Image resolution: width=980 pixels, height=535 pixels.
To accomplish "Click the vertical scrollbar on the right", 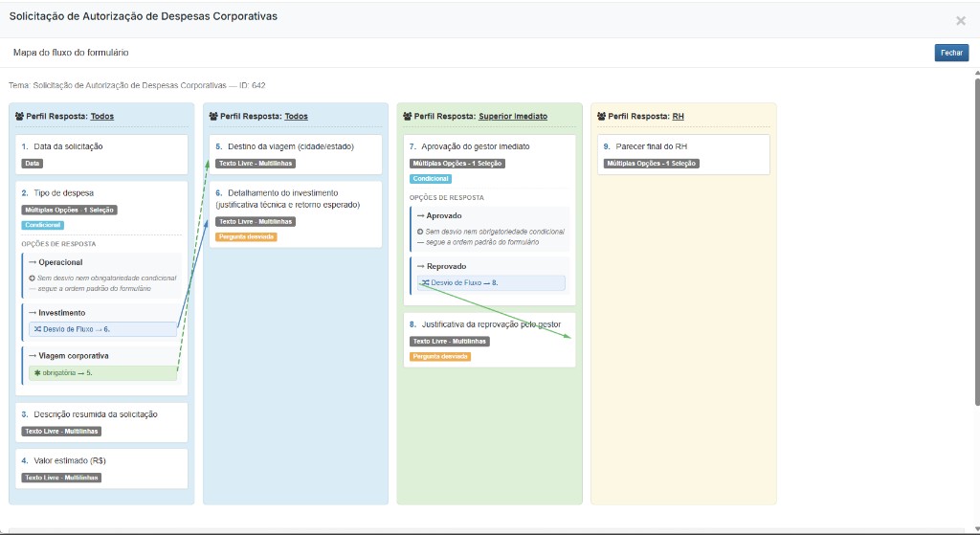I will [x=977, y=241].
